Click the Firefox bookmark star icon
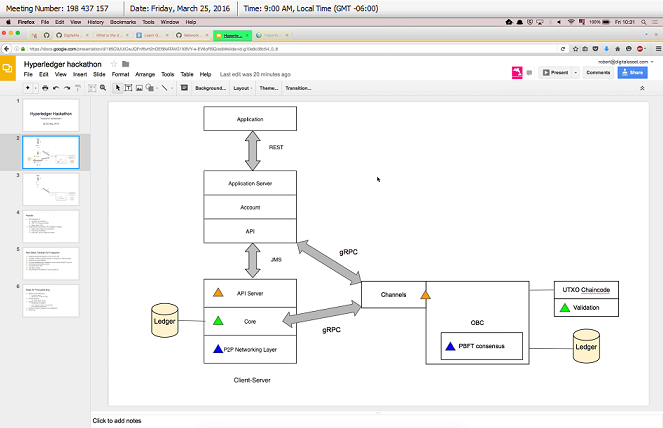Viewport: 663px width, 428px height. 575,49
